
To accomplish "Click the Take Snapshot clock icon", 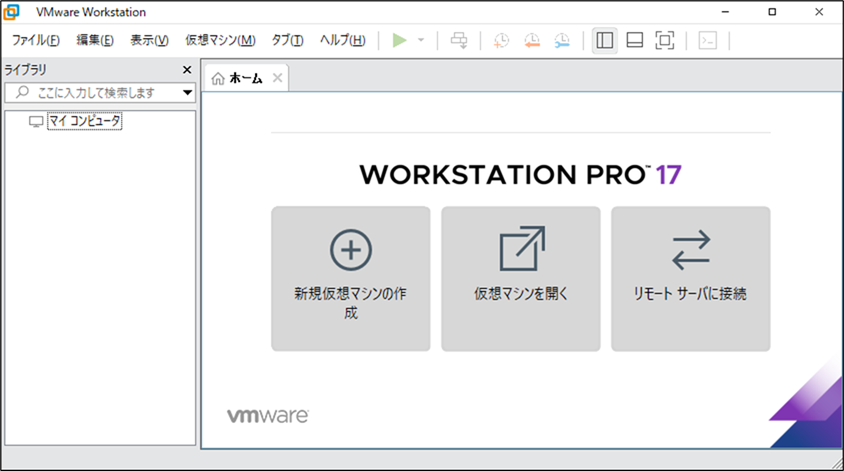I will coord(501,40).
